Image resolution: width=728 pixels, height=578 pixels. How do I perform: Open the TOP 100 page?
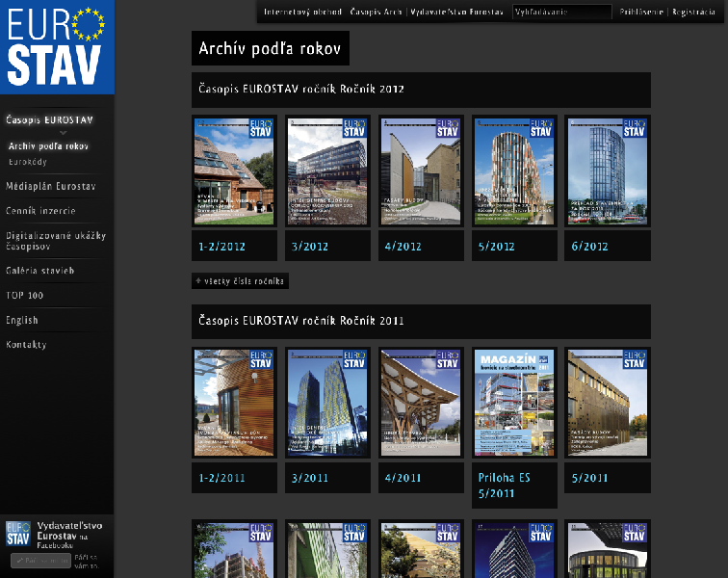(x=25, y=295)
